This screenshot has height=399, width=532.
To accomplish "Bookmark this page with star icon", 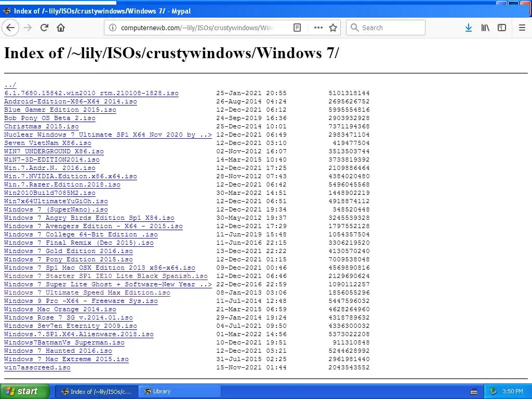I will click(x=333, y=28).
